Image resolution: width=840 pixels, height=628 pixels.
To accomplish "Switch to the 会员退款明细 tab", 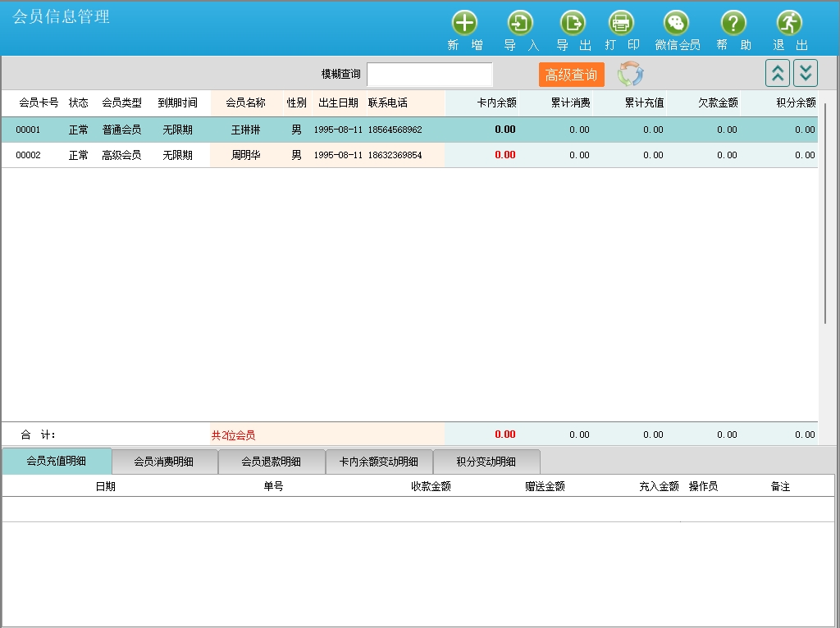I will tap(272, 462).
